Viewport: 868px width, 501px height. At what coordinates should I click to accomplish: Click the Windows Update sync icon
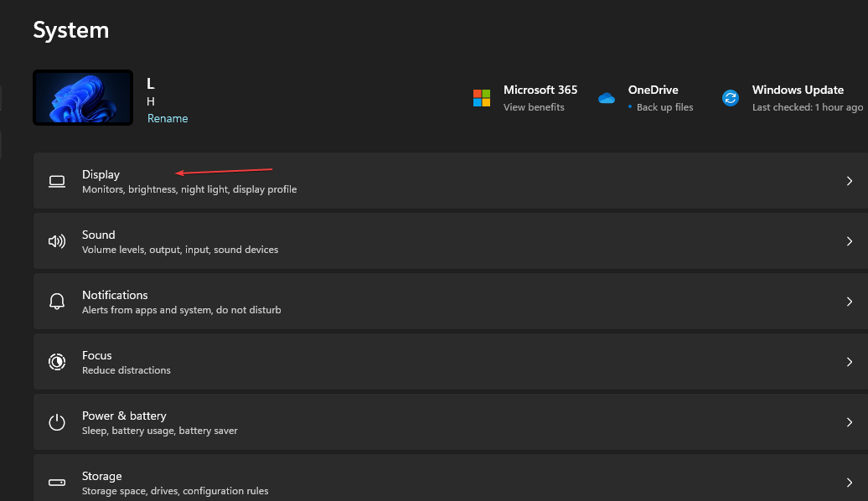pos(731,98)
